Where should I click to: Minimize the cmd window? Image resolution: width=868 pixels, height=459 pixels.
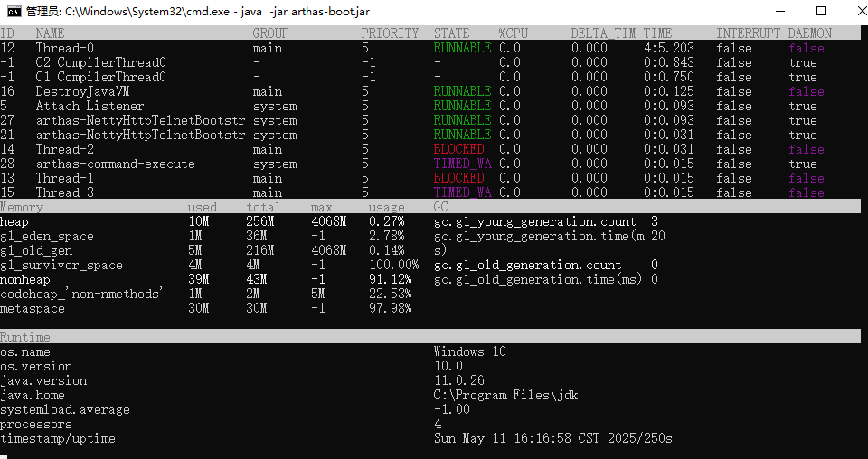[x=778, y=12]
